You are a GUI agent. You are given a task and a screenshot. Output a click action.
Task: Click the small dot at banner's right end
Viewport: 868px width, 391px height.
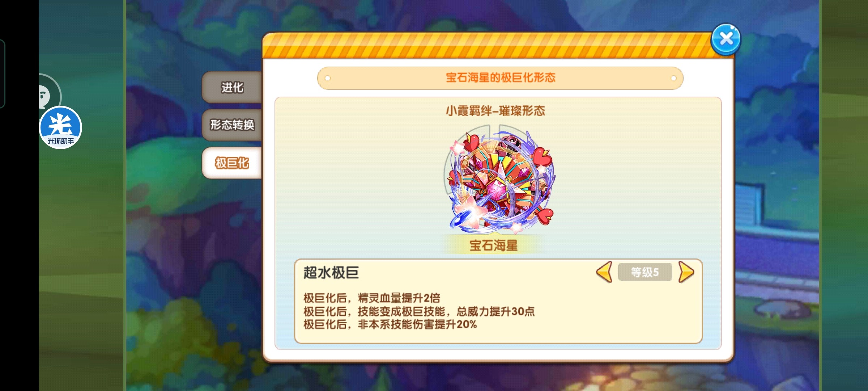(x=673, y=78)
